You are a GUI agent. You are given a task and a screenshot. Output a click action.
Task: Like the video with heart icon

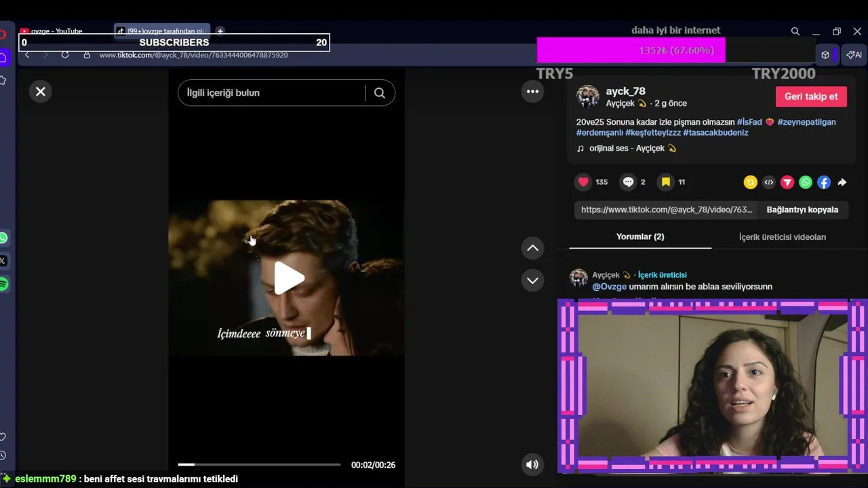(x=583, y=182)
